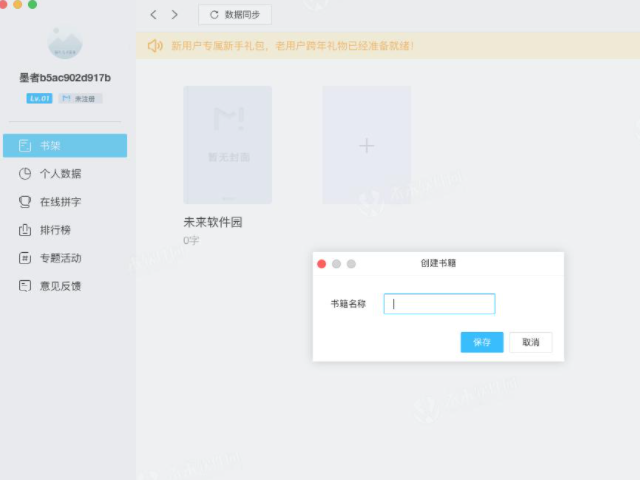Click the 未来软件园 book title
The width and height of the screenshot is (640, 480).
(x=213, y=222)
